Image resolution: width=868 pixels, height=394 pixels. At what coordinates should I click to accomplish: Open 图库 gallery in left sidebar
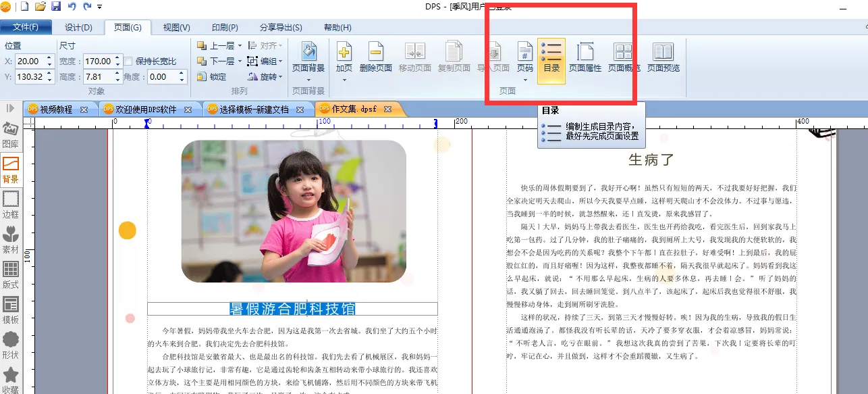[10, 134]
